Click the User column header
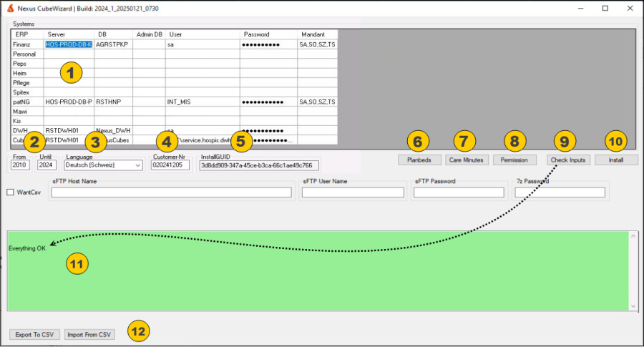Image resolution: width=644 pixels, height=347 pixels. pyautogui.click(x=203, y=34)
